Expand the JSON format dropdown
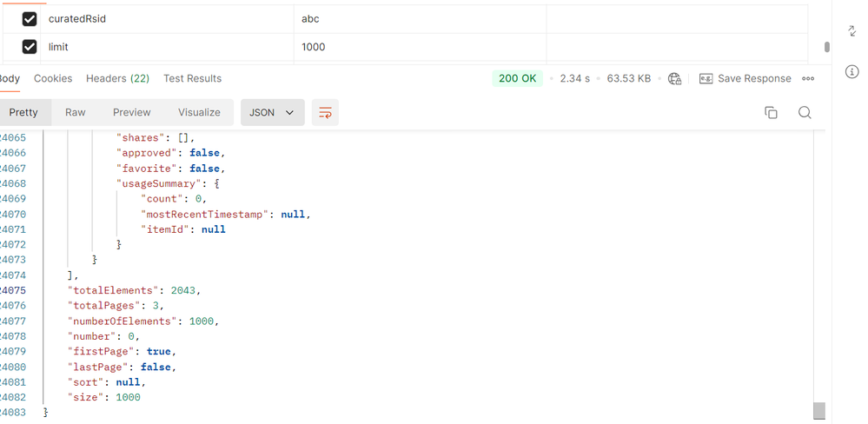The height and width of the screenshot is (424, 868). pyautogui.click(x=272, y=113)
